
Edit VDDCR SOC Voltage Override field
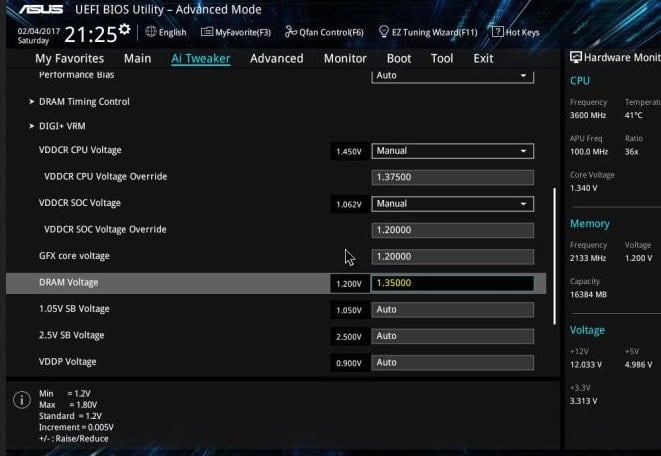click(x=452, y=231)
